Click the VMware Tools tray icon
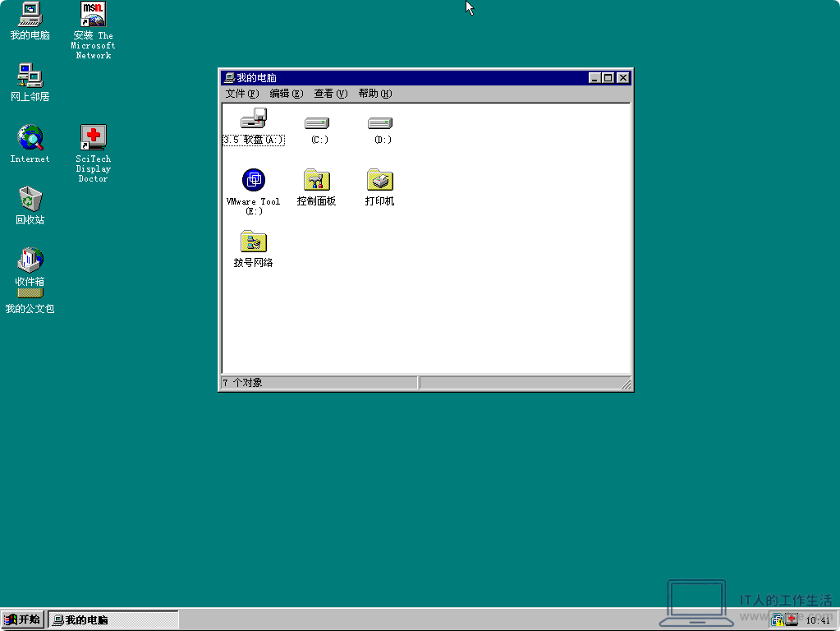The image size is (840, 631). click(778, 620)
